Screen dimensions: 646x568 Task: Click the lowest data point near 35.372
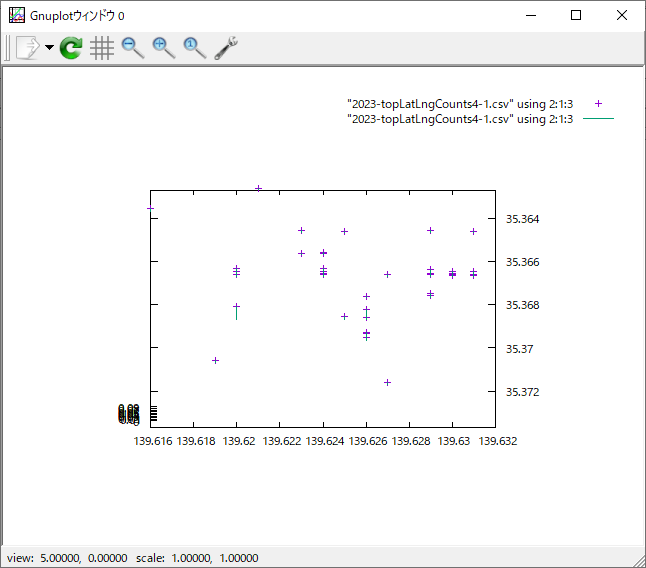point(387,382)
